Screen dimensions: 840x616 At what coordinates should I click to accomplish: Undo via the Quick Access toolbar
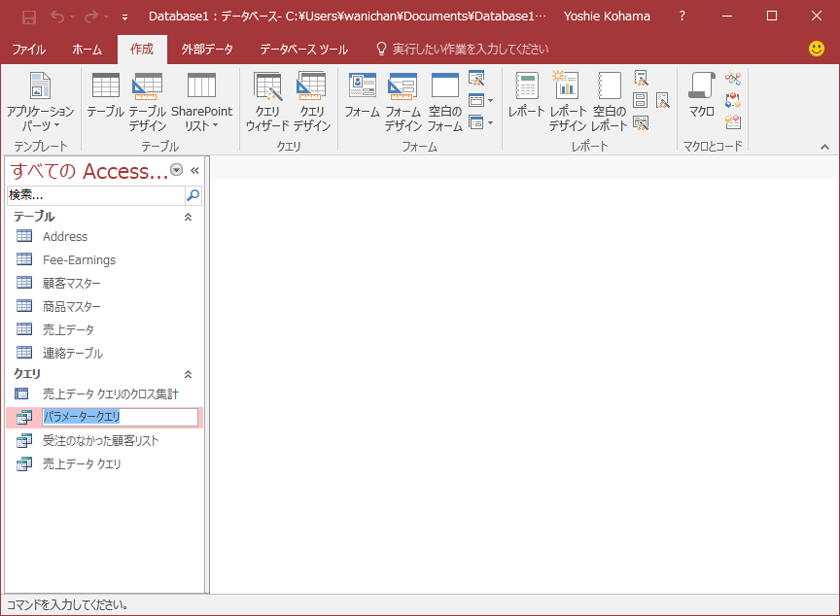(57, 17)
